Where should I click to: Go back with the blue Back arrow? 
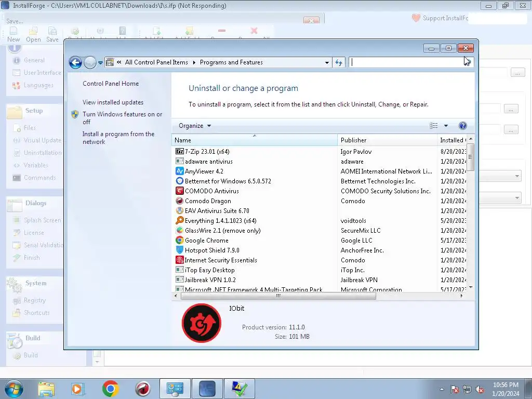75,62
